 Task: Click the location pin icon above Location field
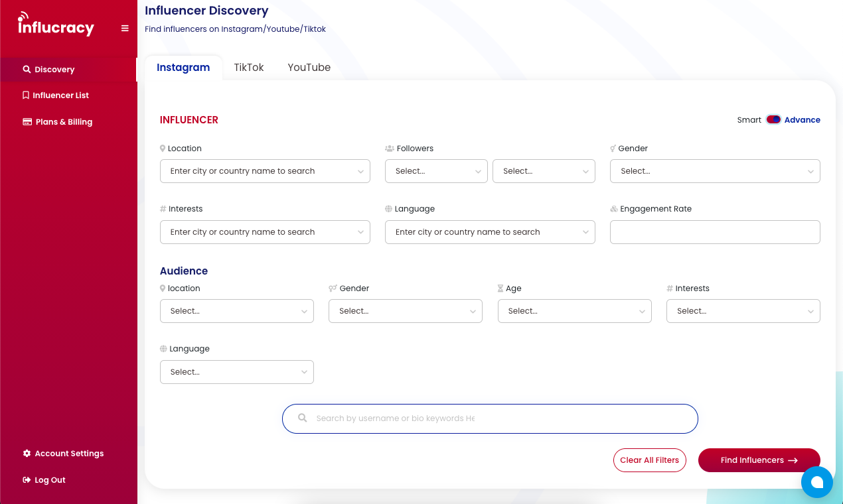tap(162, 148)
